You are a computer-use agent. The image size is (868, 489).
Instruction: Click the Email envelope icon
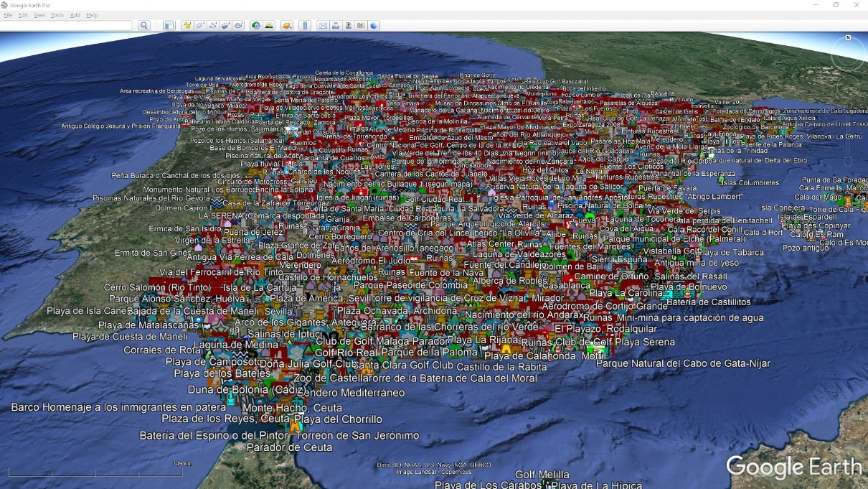click(x=323, y=26)
